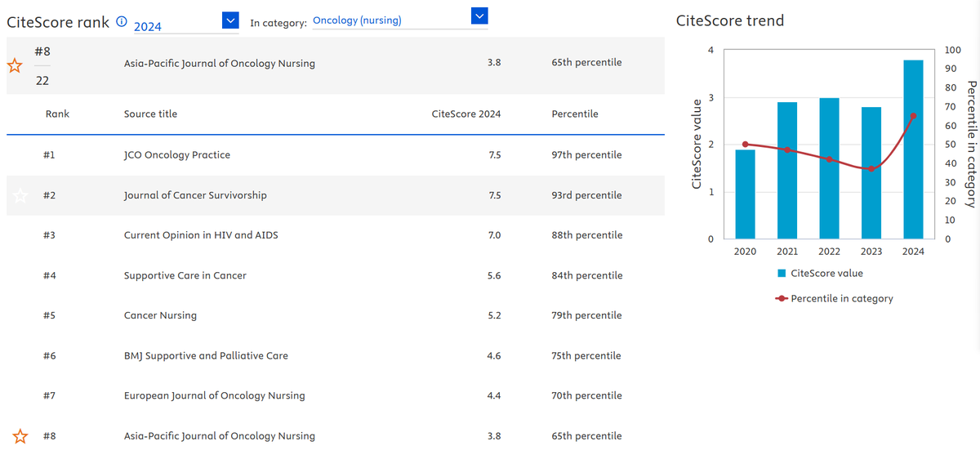Click the CiteScore 2024 column header

coord(466,114)
